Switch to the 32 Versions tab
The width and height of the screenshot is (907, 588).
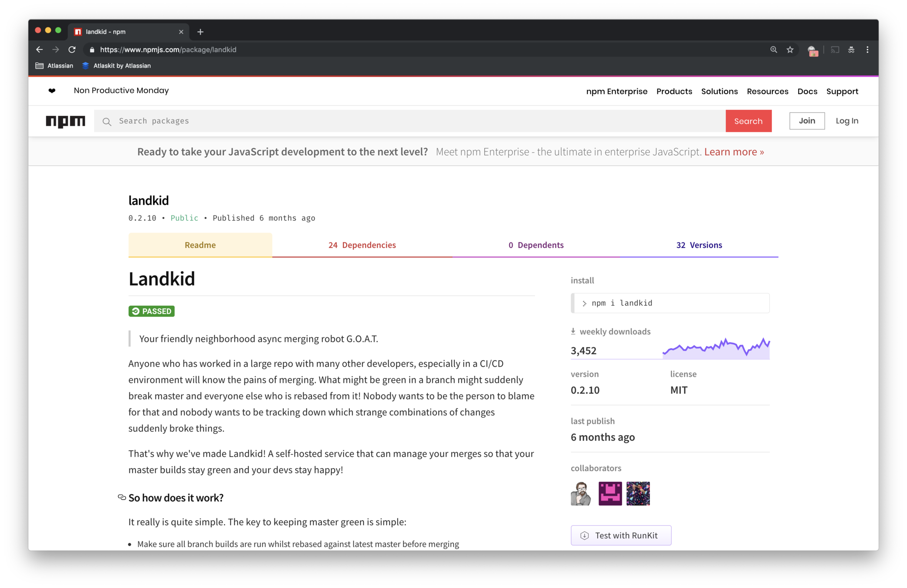click(x=699, y=245)
